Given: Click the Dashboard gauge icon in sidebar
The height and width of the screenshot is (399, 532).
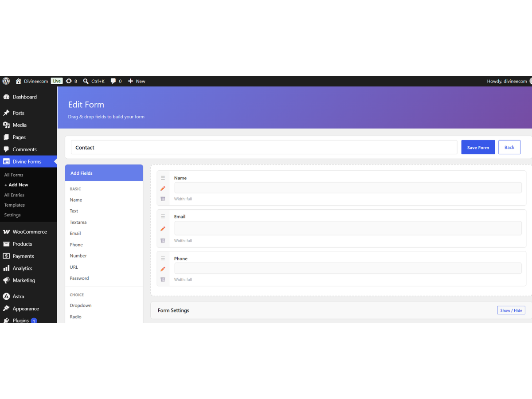Looking at the screenshot, I should tap(6, 97).
